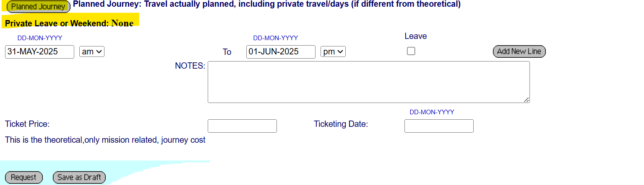This screenshot has height=185, width=644.
Task: Tick the Leave checkbox
Action: coord(411,51)
